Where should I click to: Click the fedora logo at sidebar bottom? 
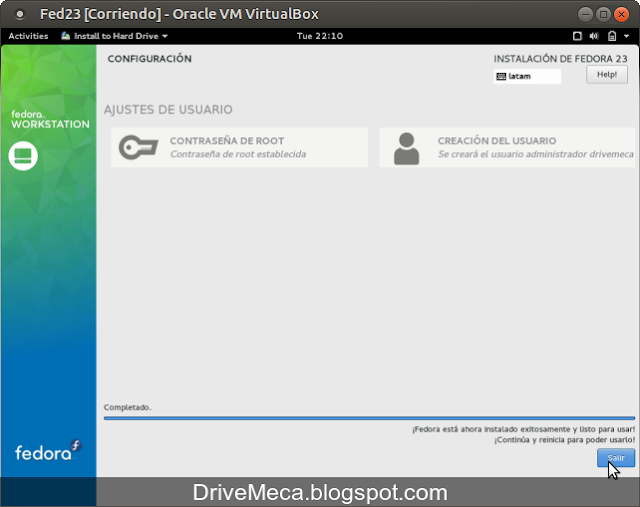tap(48, 451)
